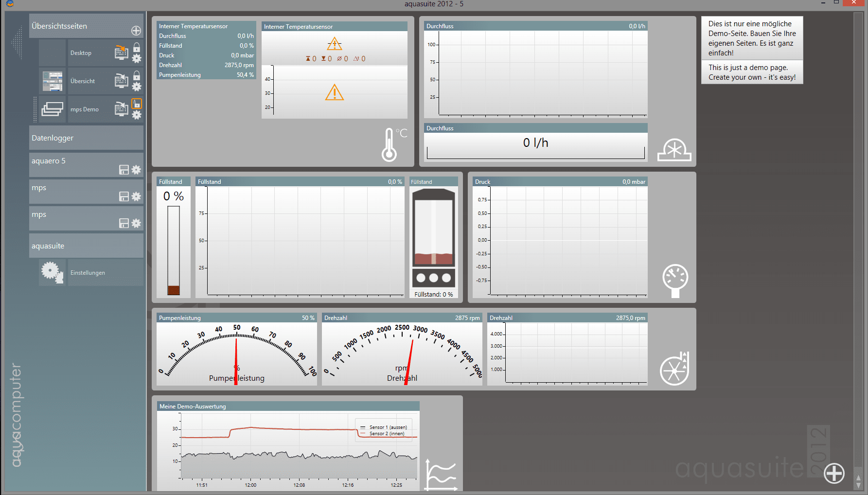Click the Durchfluss '0 l/h' bar display
868x495 pixels.
[x=536, y=146]
